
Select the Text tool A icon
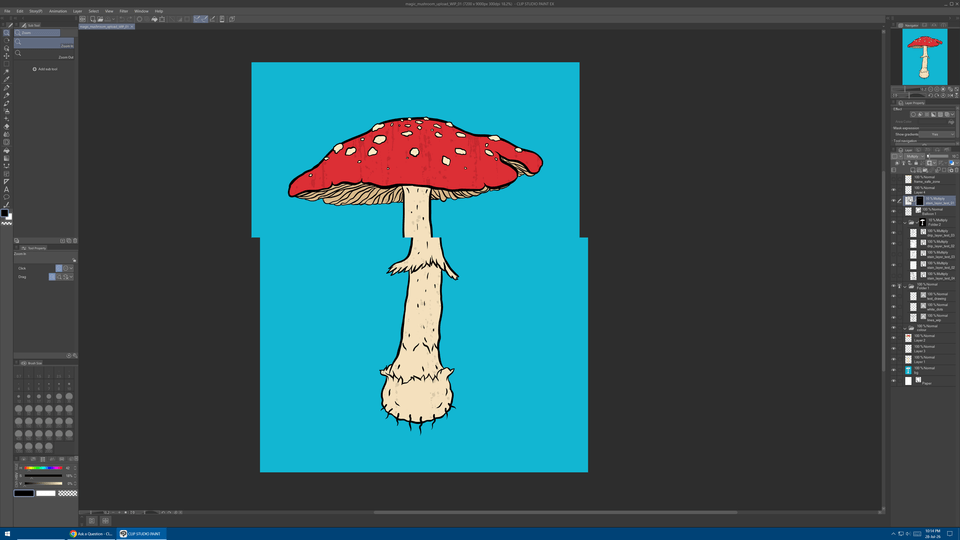pos(7,190)
